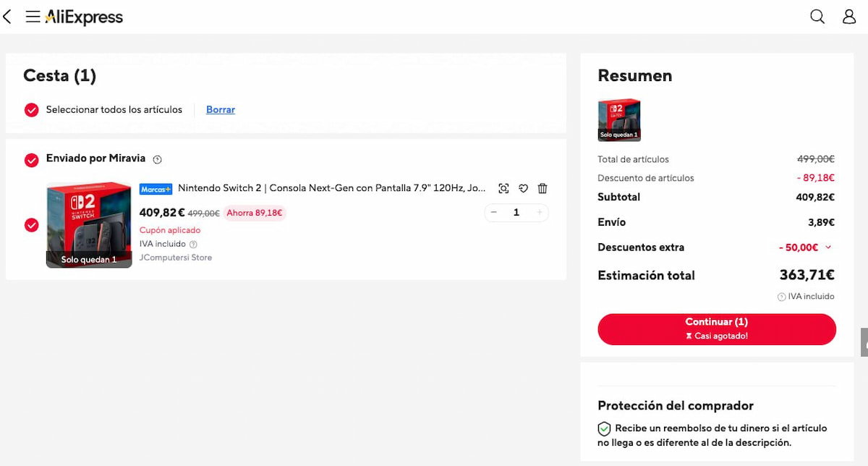Click the - 89,18€ item discount value

tap(817, 178)
